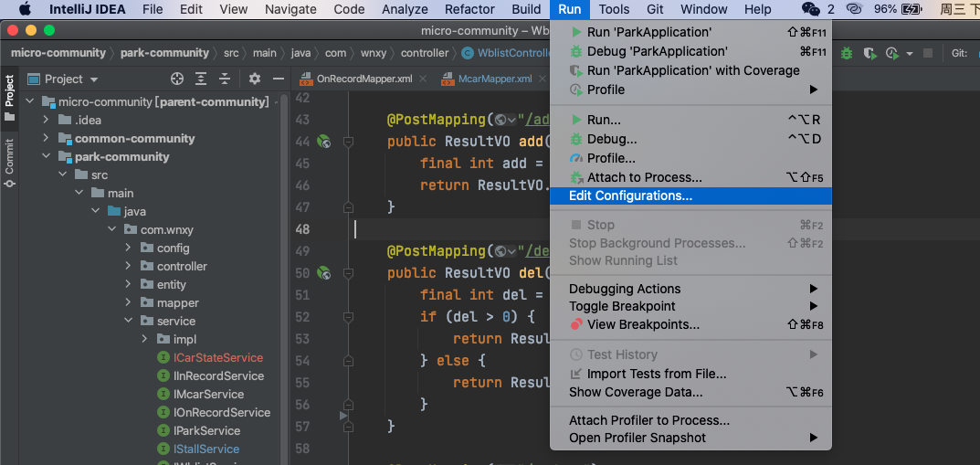The image size is (980, 465).
Task: Collapse the park-community module
Action: 46,156
